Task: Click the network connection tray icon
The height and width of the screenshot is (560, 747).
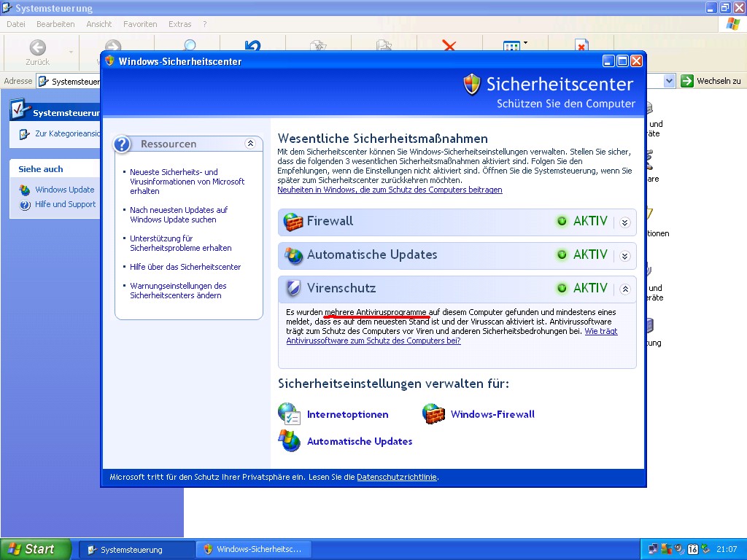Action: 653,549
